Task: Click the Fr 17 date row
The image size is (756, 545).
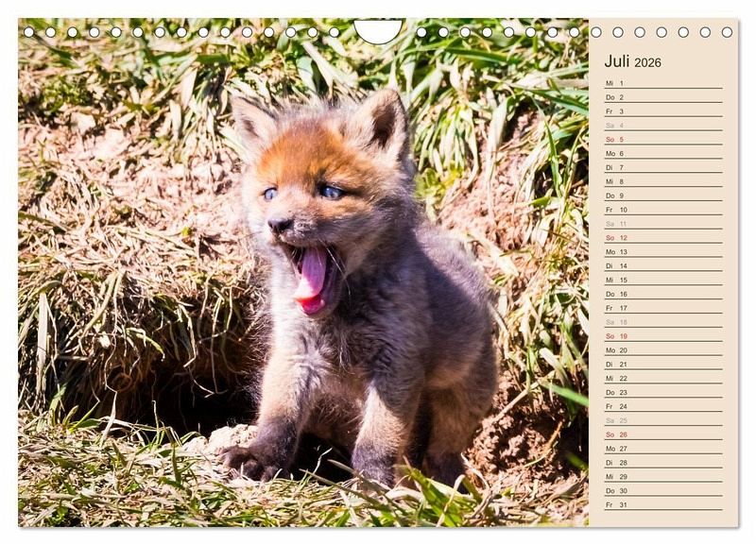Action: 661,308
